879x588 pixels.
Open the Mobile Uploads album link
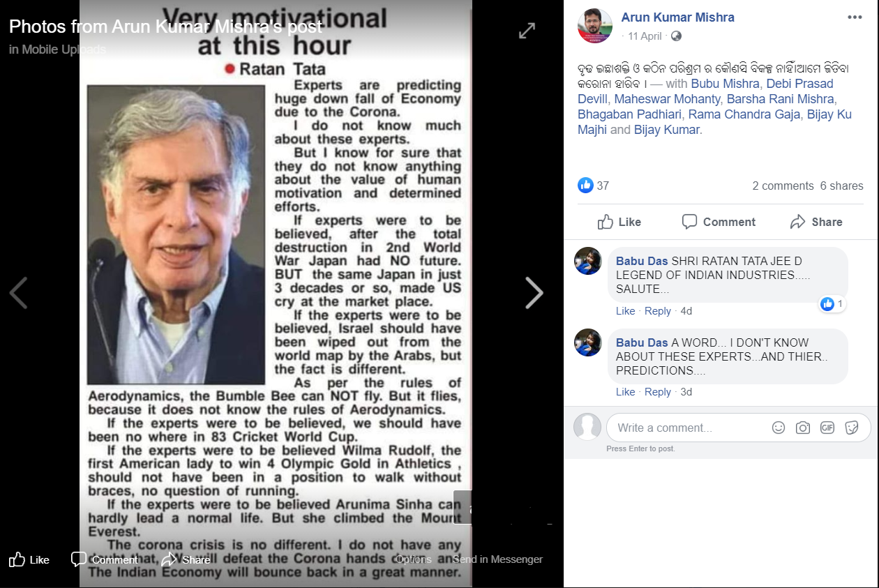[63, 49]
